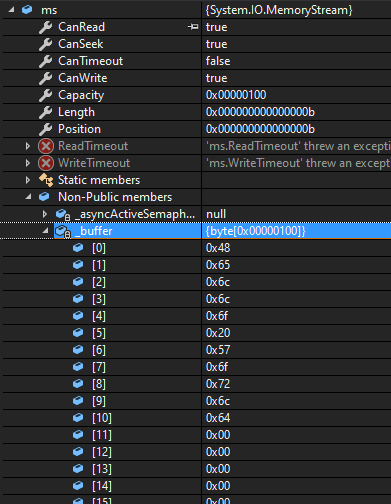The width and height of the screenshot is (391, 504).
Task: Select array element [12]
Action: coord(102,452)
